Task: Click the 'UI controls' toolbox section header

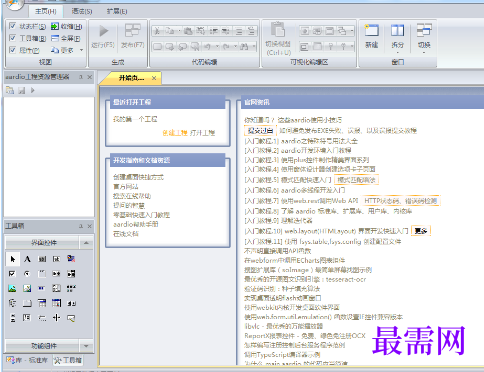Action: pos(43,243)
